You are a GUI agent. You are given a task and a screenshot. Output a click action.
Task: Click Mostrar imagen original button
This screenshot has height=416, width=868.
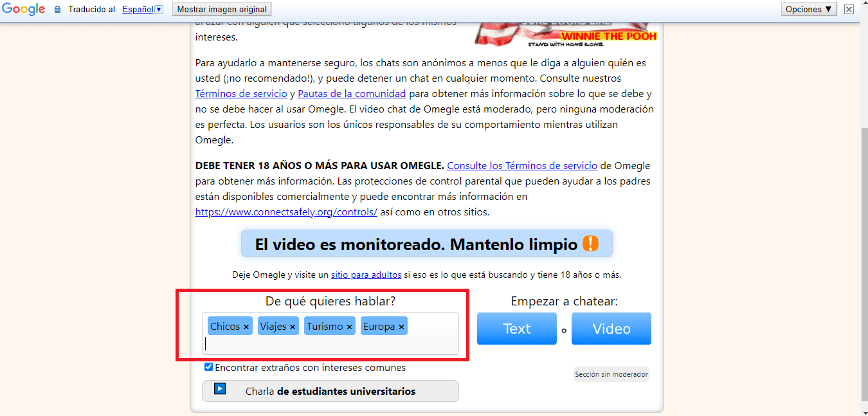[x=222, y=10]
